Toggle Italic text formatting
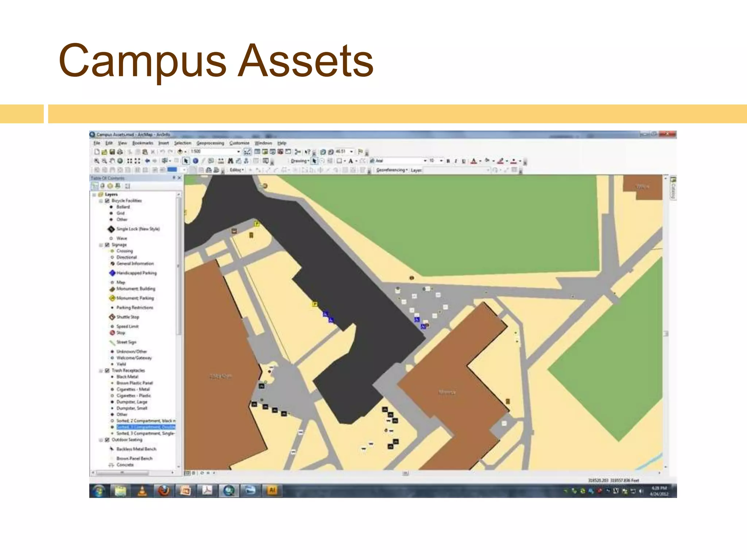747x560 pixels. coord(456,161)
